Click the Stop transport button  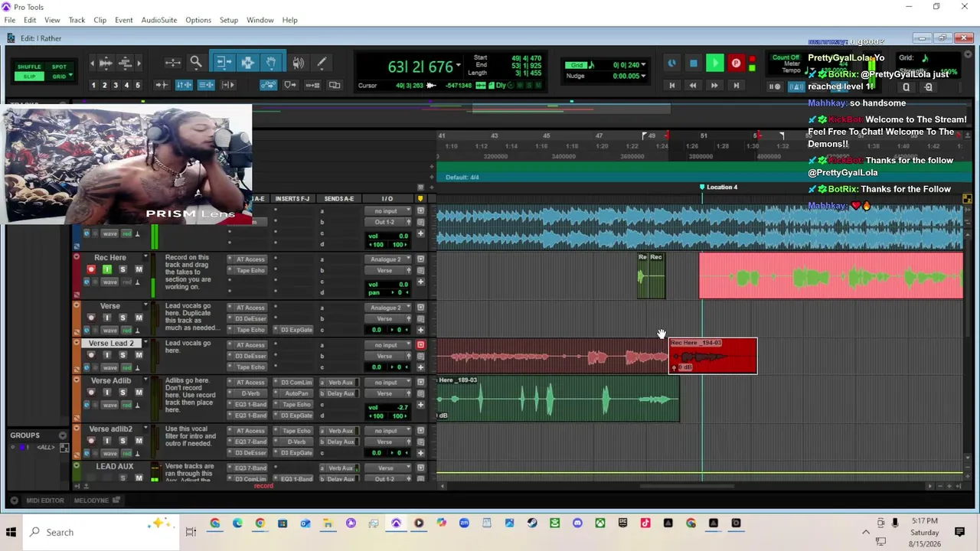tap(693, 64)
